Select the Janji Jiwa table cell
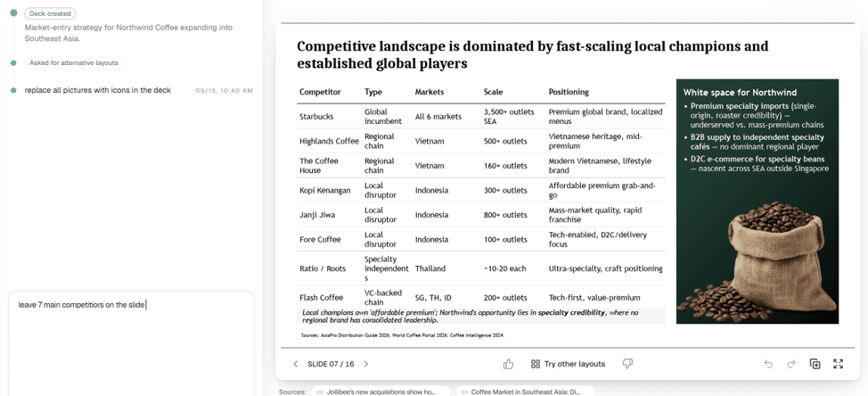Viewport: 868px width, 396px height. pos(316,215)
